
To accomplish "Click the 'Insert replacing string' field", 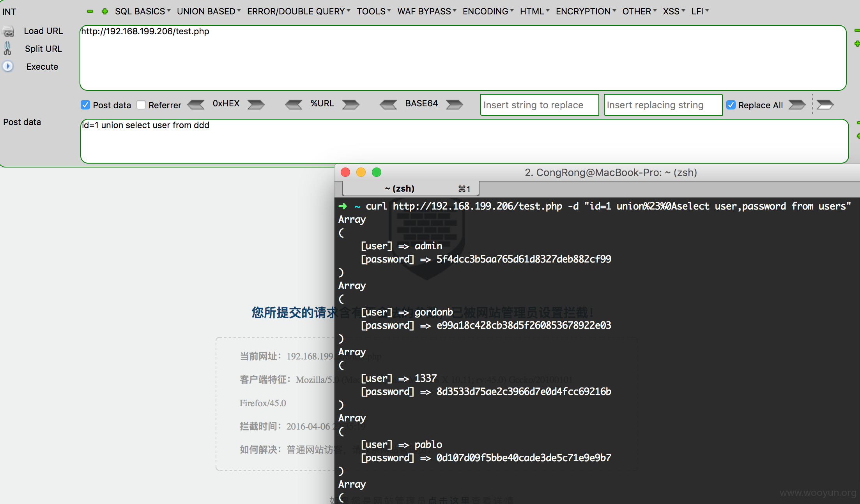I will click(663, 105).
